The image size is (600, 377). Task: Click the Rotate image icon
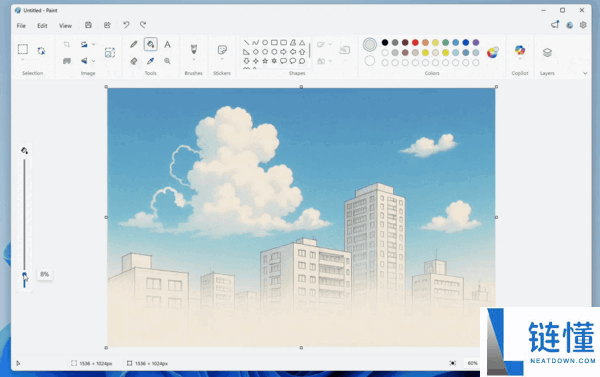tap(84, 44)
